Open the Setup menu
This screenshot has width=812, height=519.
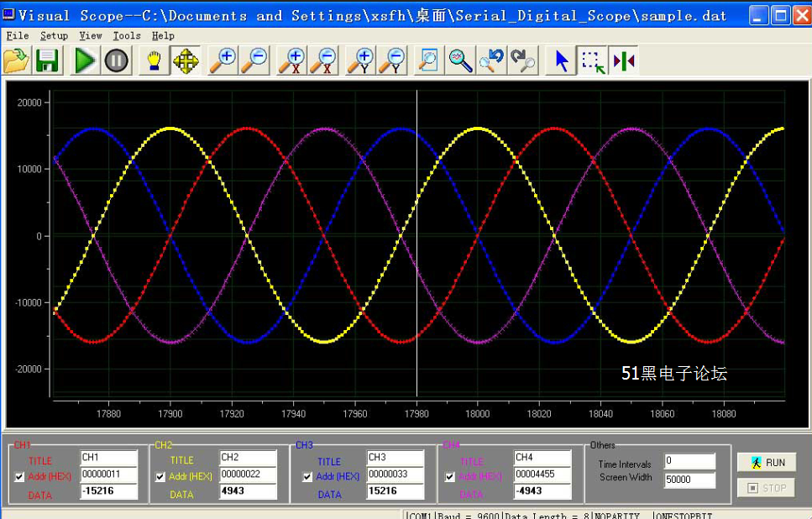coord(54,35)
